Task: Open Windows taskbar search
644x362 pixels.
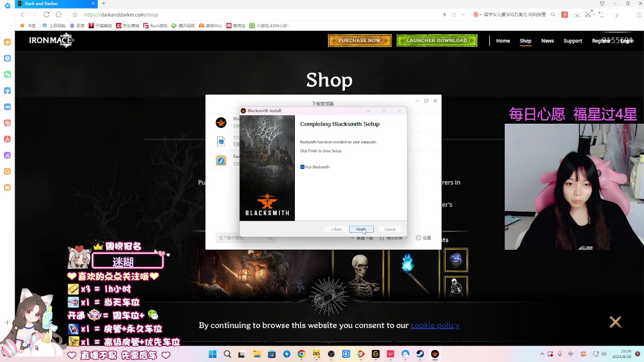Action: tap(227, 354)
